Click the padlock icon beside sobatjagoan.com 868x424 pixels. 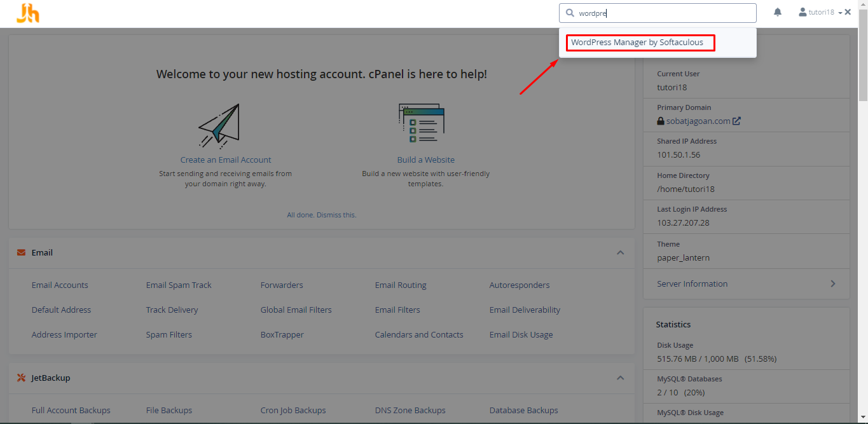click(661, 121)
